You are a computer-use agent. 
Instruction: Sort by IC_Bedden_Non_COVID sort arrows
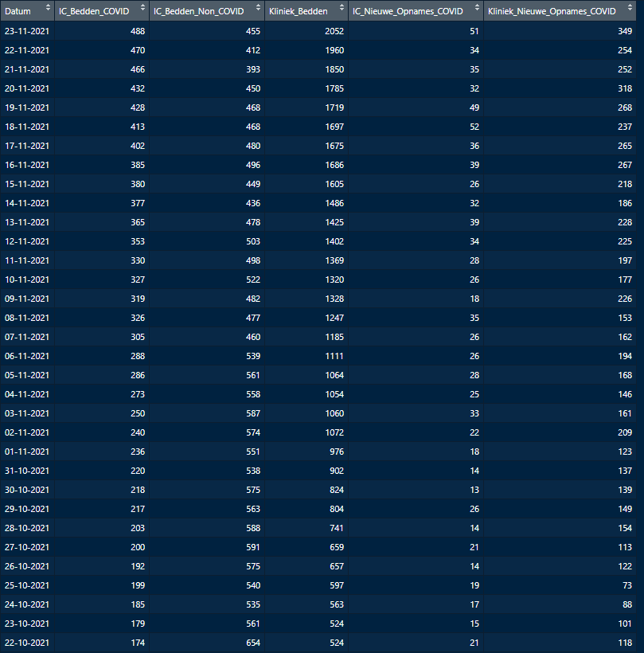pyautogui.click(x=258, y=7)
